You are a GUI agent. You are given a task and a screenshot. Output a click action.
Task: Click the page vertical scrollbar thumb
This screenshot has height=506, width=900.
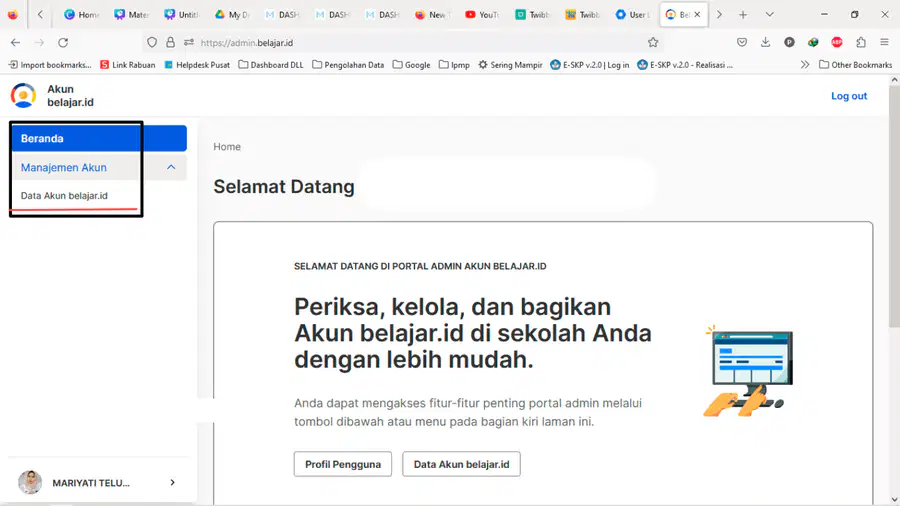pos(894,207)
